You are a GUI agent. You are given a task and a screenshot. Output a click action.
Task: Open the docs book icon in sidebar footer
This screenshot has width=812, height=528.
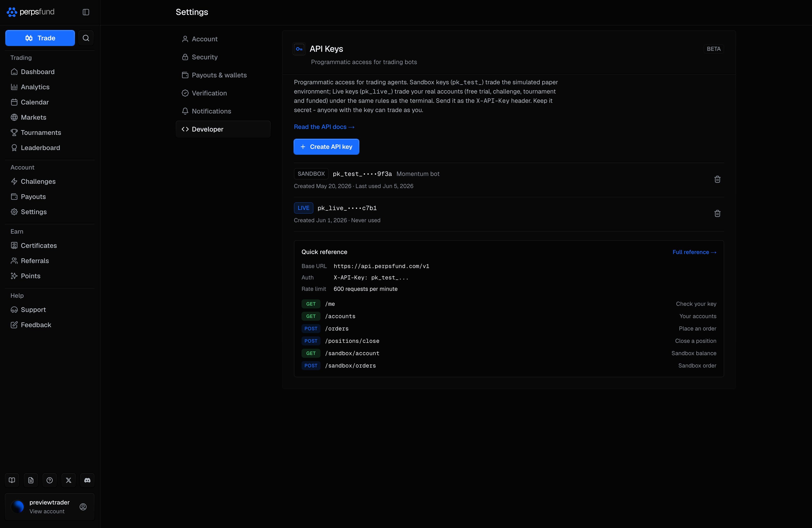(12, 480)
